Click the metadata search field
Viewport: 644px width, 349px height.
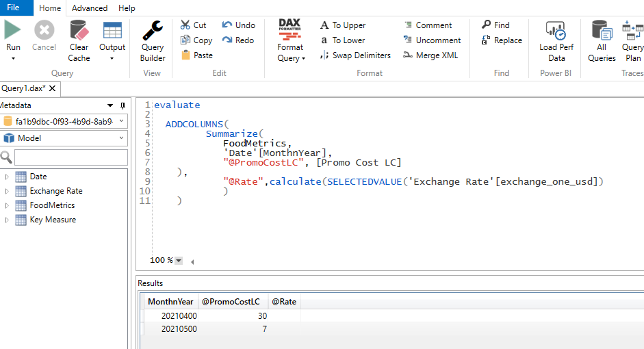point(71,157)
